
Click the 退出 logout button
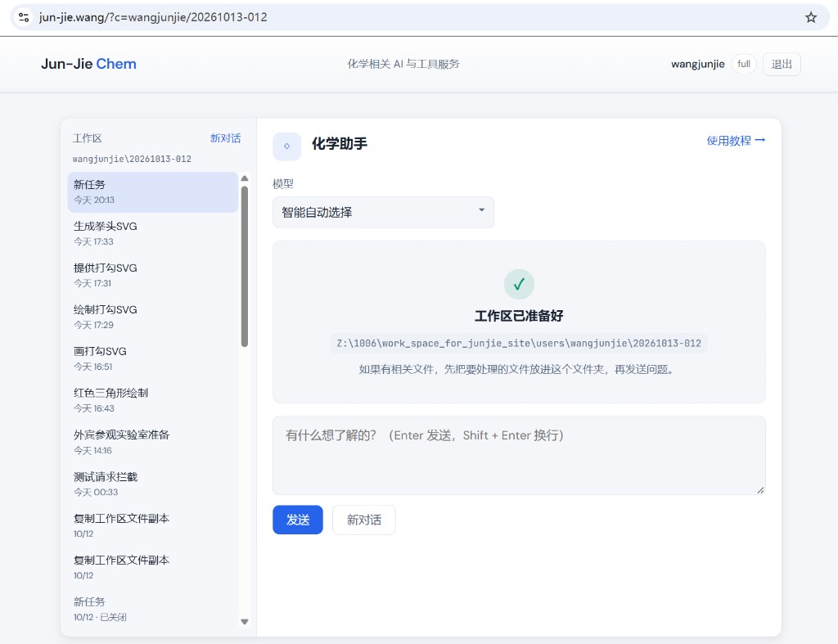click(782, 64)
